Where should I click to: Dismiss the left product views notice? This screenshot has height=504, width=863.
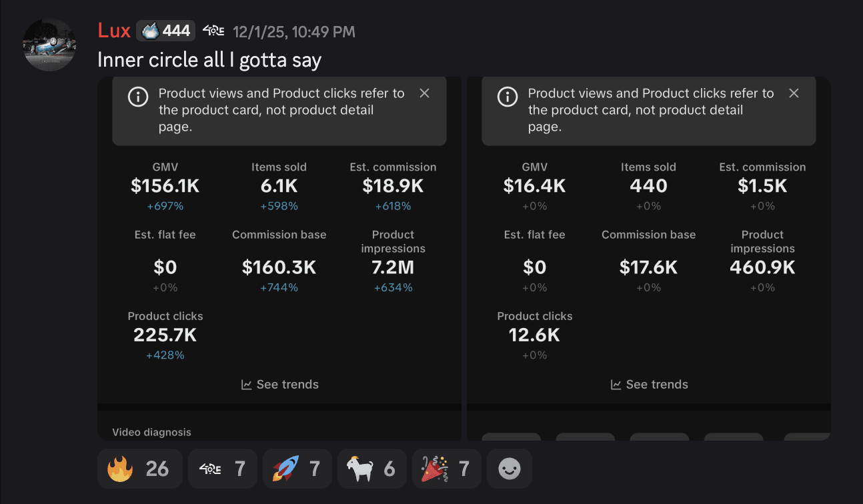pyautogui.click(x=424, y=93)
